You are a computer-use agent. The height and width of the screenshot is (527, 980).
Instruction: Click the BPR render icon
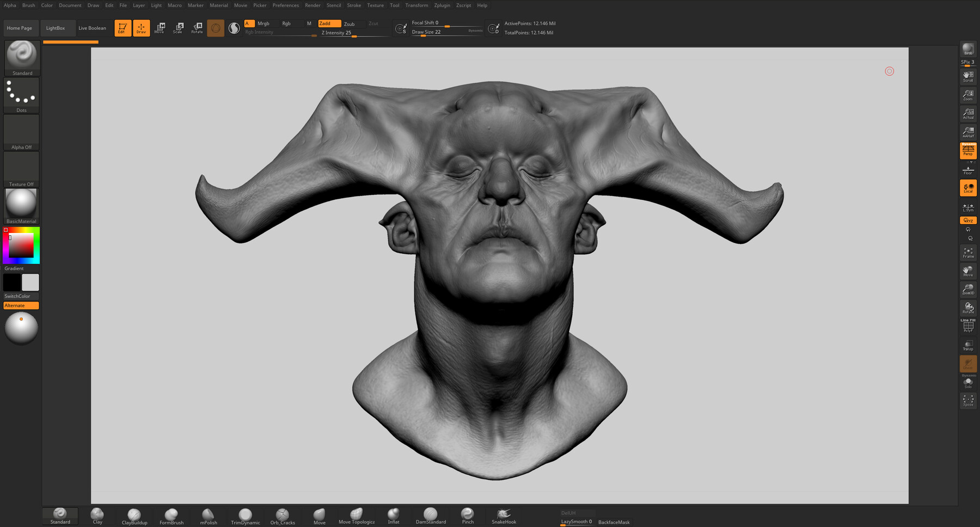(968, 50)
